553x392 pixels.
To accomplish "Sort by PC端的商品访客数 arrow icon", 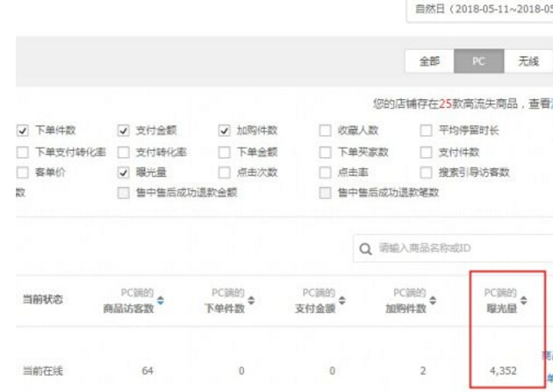I will tap(160, 301).
